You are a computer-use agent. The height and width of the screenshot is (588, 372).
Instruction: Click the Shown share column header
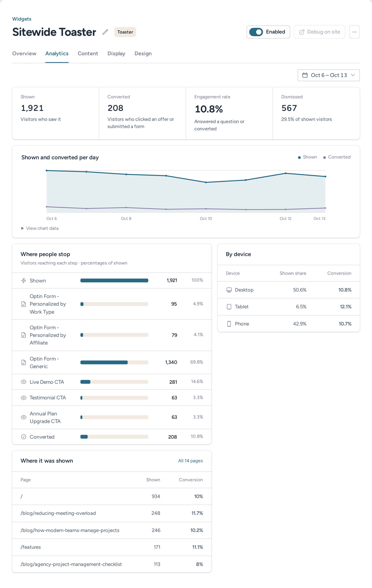tap(293, 273)
